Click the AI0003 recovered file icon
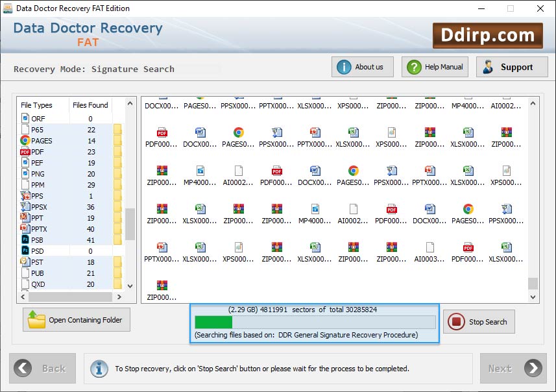This screenshot has height=392, width=556. tap(429, 247)
